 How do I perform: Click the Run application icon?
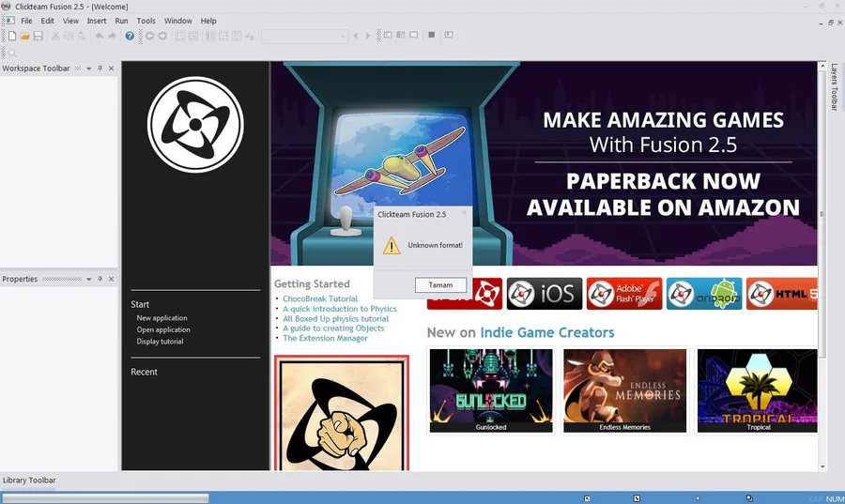pos(400,35)
